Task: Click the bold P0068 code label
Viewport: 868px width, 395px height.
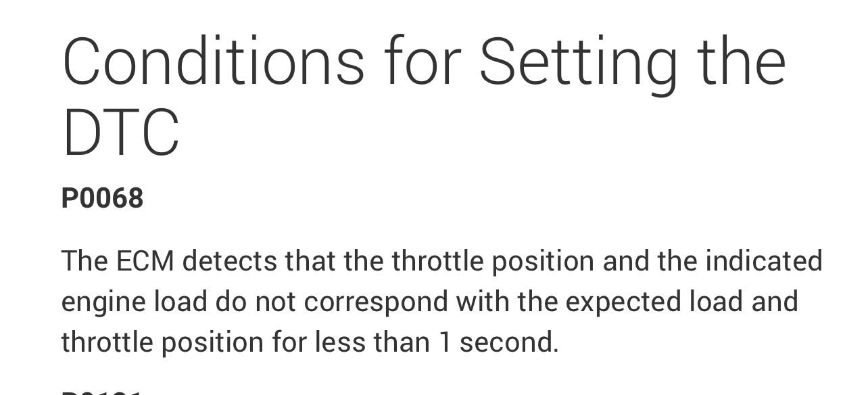Action: coord(102,198)
